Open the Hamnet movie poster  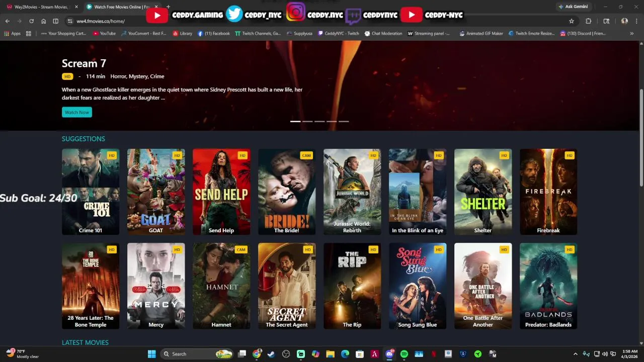[221, 286]
